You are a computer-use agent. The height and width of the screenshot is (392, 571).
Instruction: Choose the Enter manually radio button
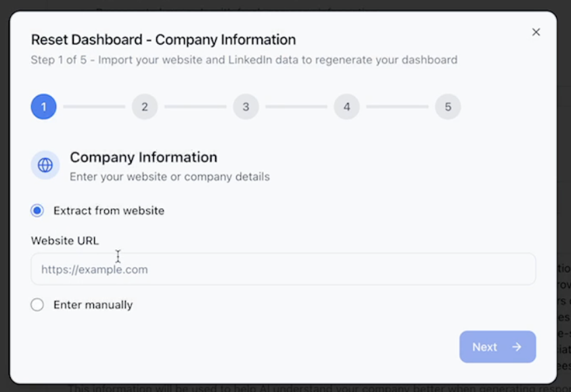coord(37,305)
